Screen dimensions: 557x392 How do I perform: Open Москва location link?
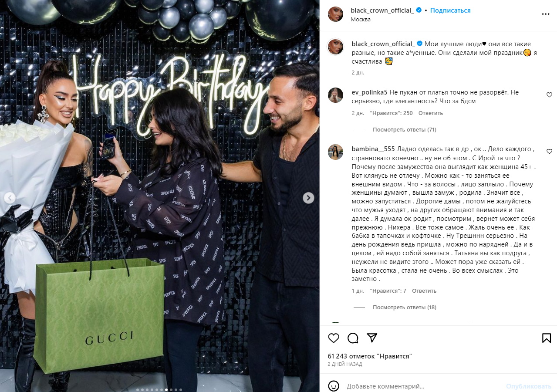point(361,20)
